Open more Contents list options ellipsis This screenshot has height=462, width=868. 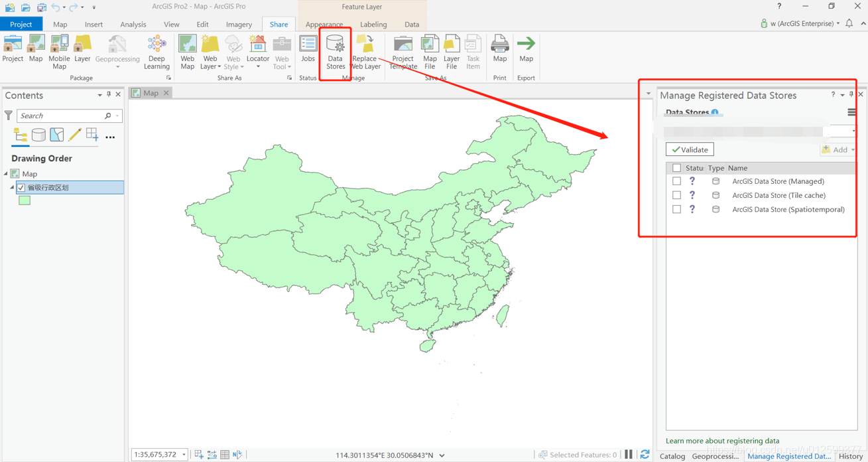click(110, 137)
